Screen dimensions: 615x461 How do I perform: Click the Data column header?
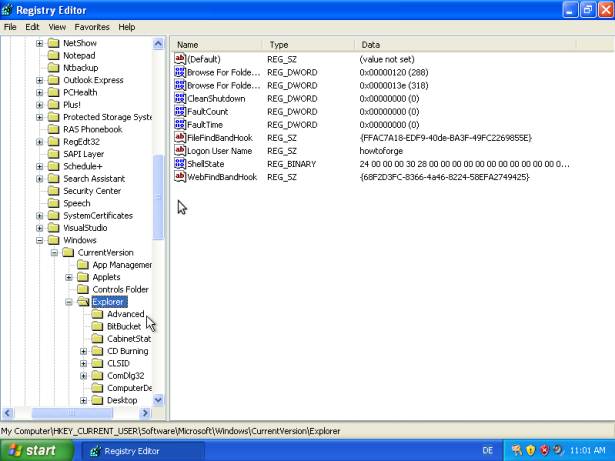point(465,45)
